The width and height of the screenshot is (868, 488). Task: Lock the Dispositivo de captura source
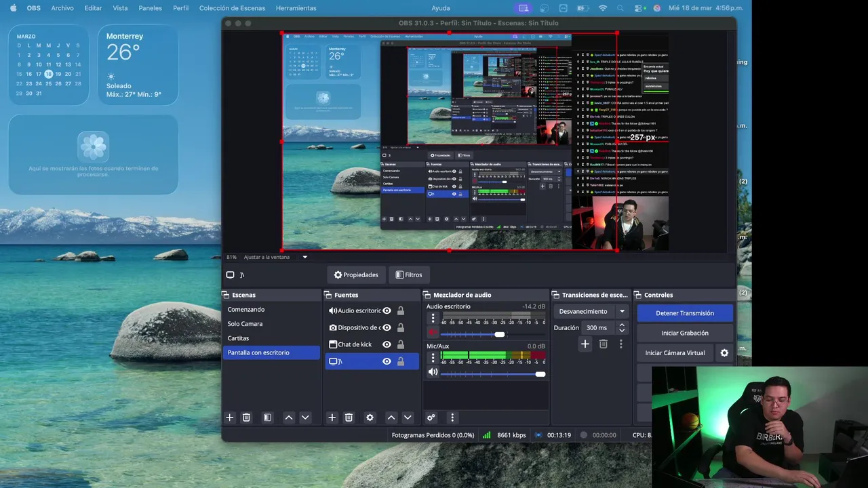tap(401, 327)
